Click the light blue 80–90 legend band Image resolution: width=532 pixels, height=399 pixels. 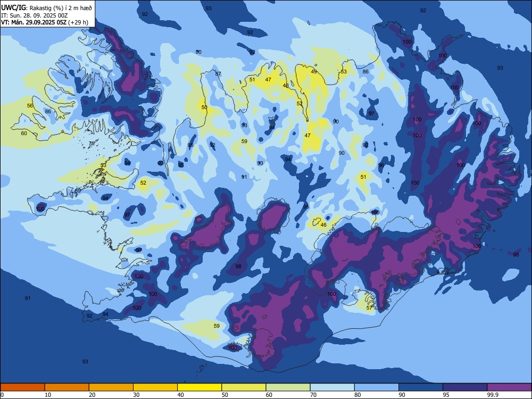376,387
